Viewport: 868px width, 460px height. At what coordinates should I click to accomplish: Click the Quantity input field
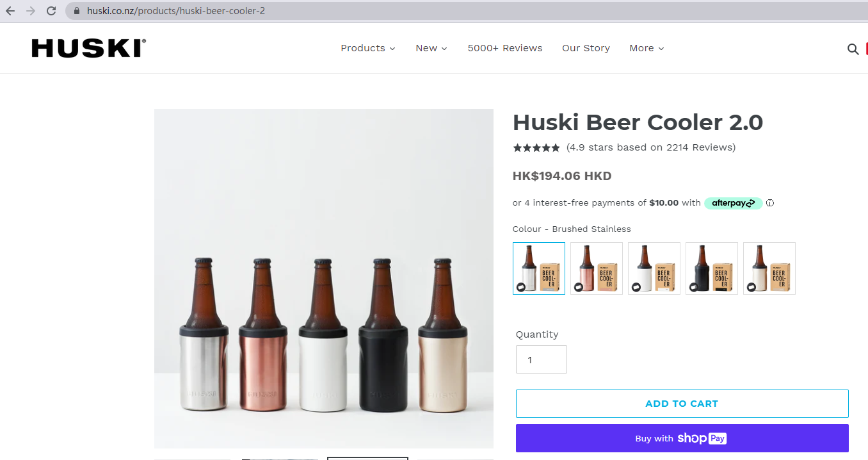(x=541, y=359)
